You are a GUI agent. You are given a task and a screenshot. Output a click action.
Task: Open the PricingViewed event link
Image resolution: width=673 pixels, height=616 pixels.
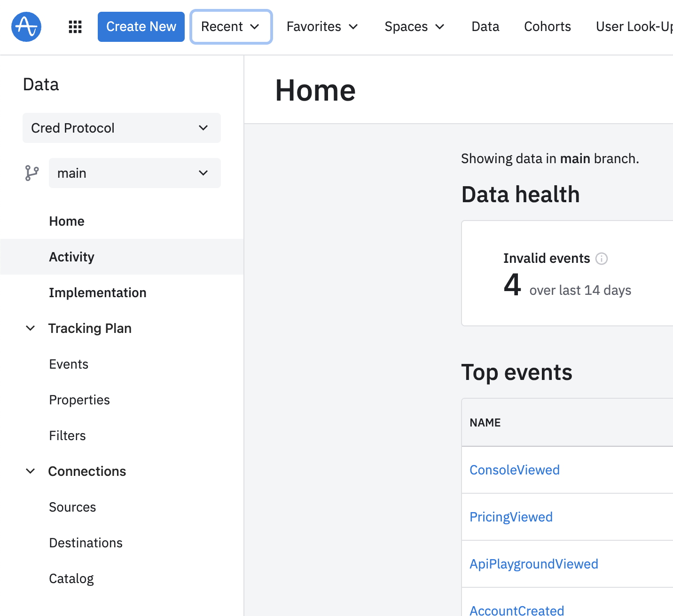(511, 517)
